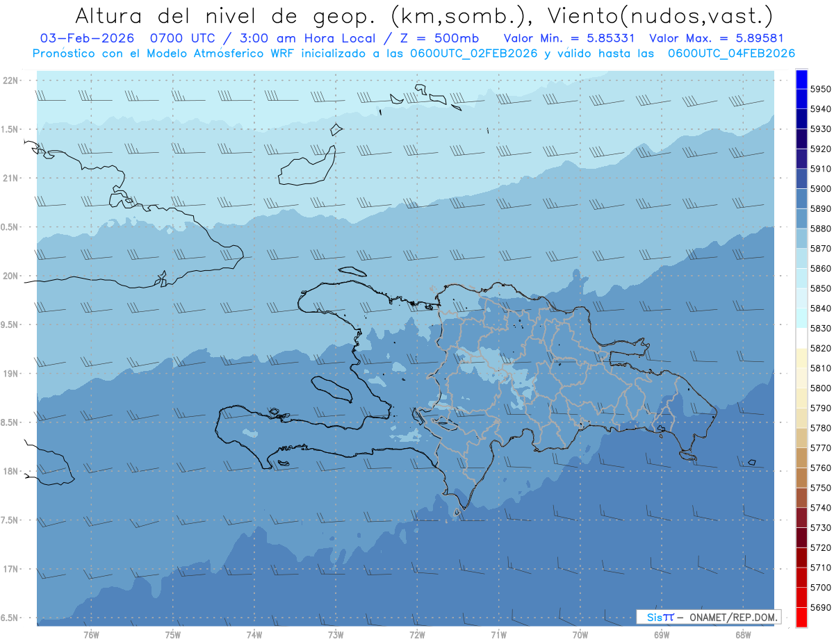Click the 20N latitude label
This screenshot has width=834, height=644.
tap(12, 276)
